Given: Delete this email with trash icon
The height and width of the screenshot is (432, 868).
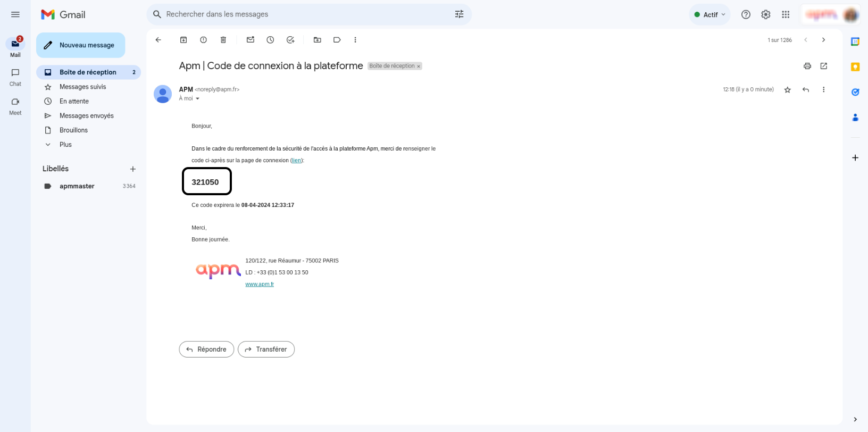Looking at the screenshot, I should coord(223,40).
